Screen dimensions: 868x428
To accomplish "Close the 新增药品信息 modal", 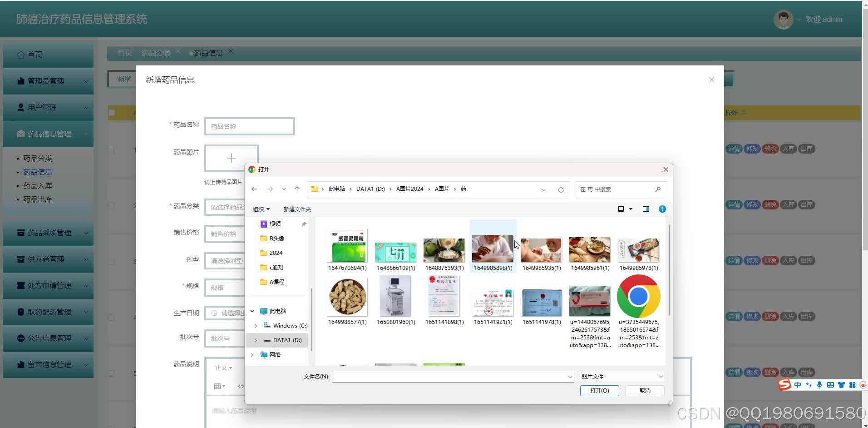I will coord(711,80).
